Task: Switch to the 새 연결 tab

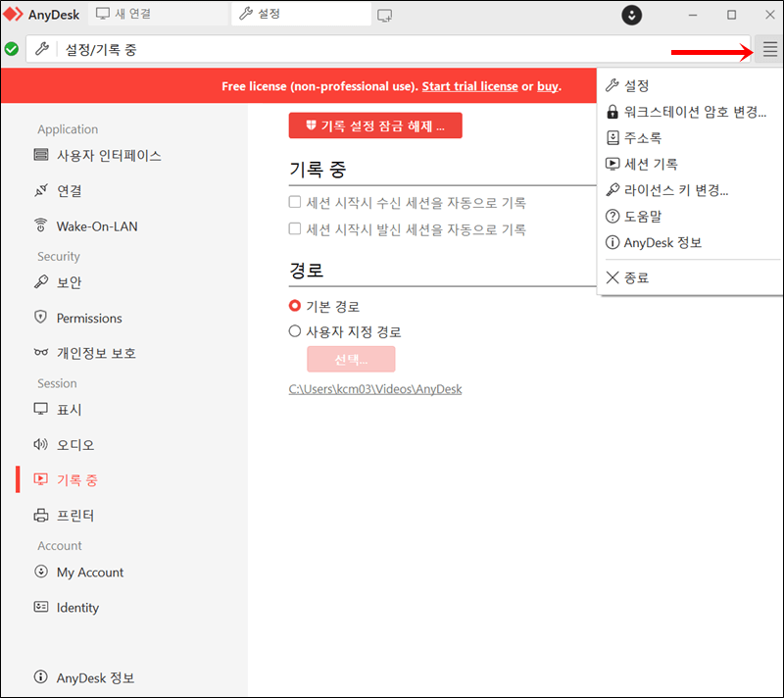Action: coord(158,14)
